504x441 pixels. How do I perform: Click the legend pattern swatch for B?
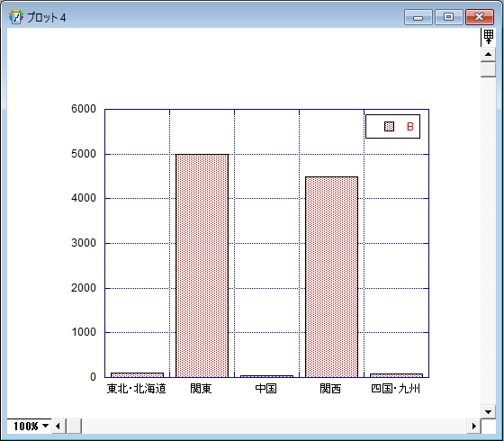tap(389, 127)
